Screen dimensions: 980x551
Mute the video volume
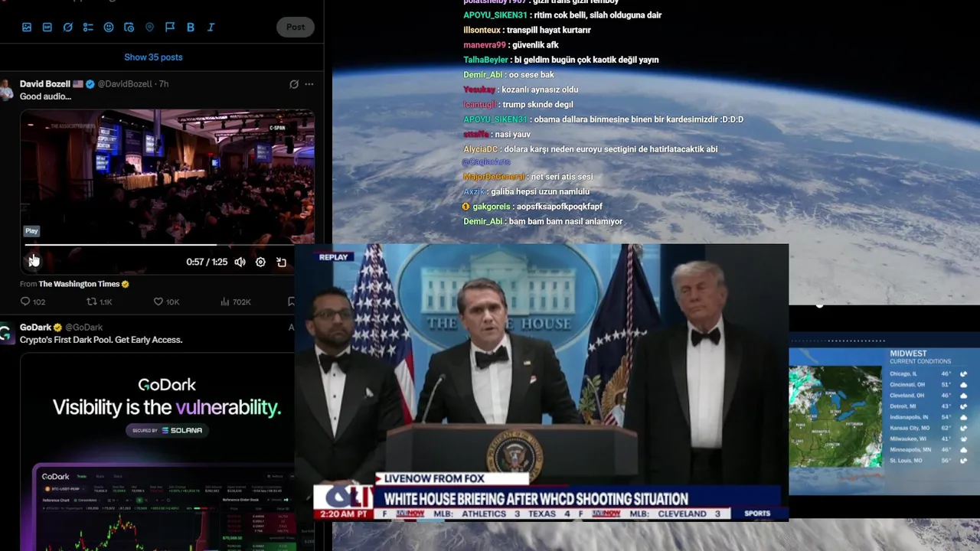240,262
